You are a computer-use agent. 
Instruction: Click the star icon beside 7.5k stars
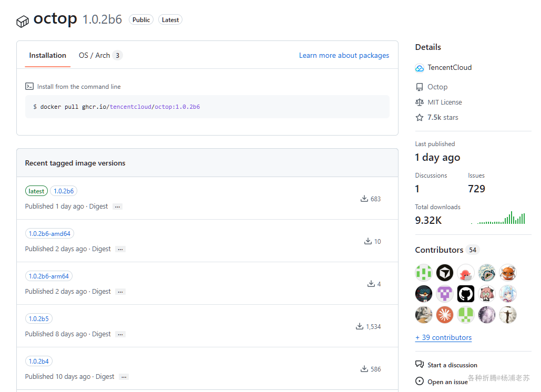tap(419, 118)
